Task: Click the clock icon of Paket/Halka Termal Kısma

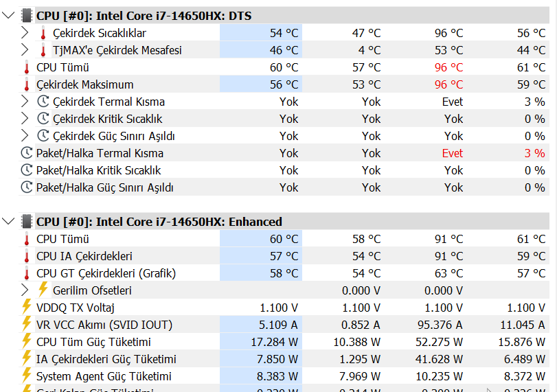Action: (27, 152)
